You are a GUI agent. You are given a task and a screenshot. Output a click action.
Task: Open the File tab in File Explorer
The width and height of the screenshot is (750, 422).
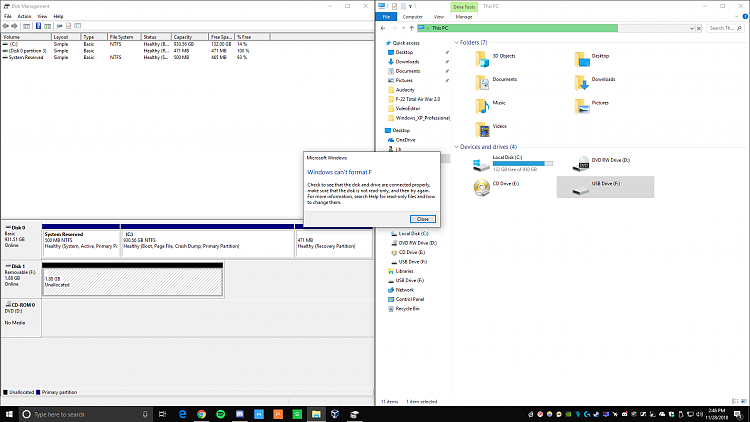[386, 17]
